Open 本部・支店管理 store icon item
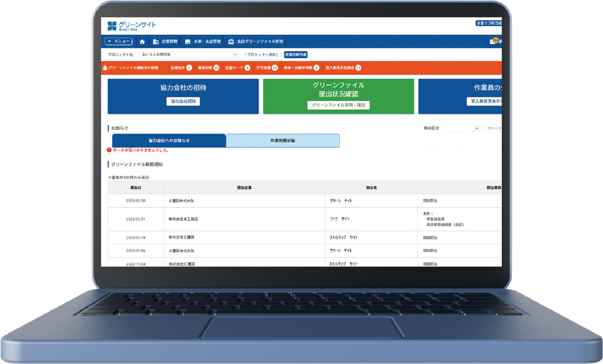 (x=203, y=41)
